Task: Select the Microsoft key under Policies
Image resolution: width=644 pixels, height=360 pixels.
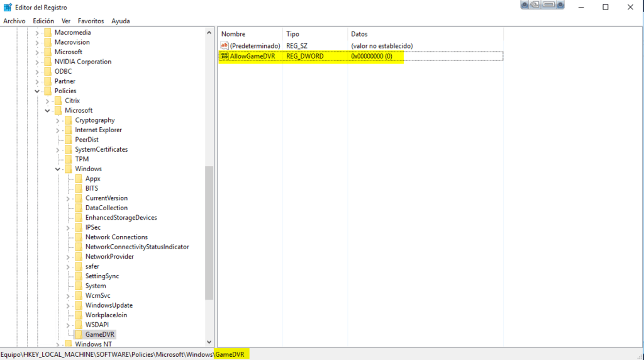Action: (79, 111)
